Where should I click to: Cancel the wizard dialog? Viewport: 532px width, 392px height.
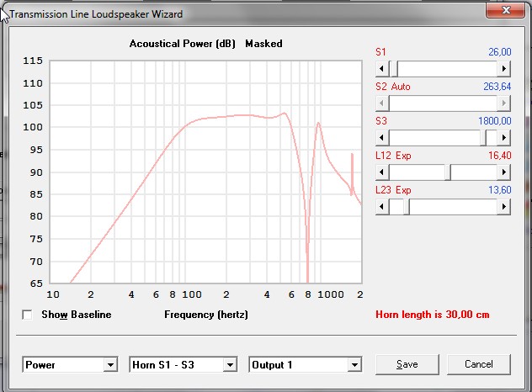[479, 364]
